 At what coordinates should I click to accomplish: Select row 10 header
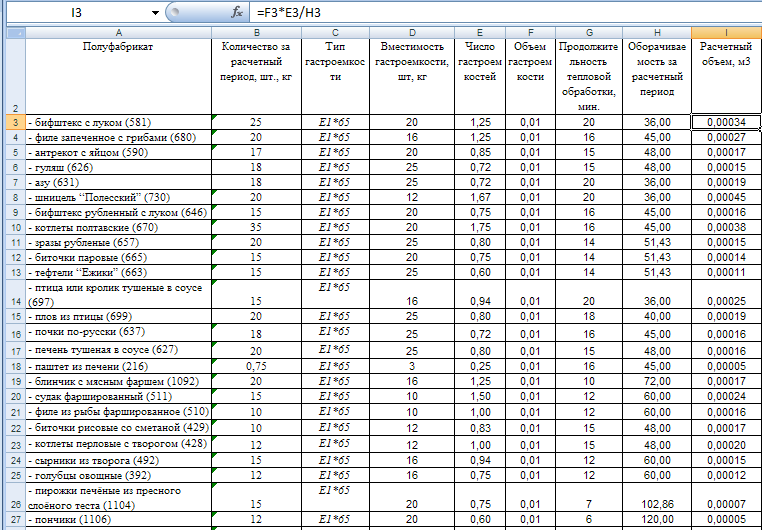pyautogui.click(x=16, y=228)
